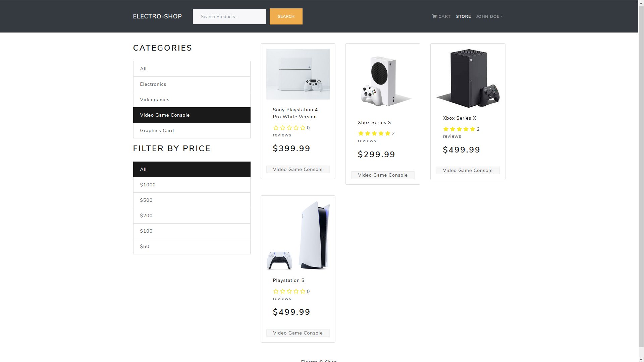
Task: Click the Playstation 5 empty star rating
Action: pos(289,291)
